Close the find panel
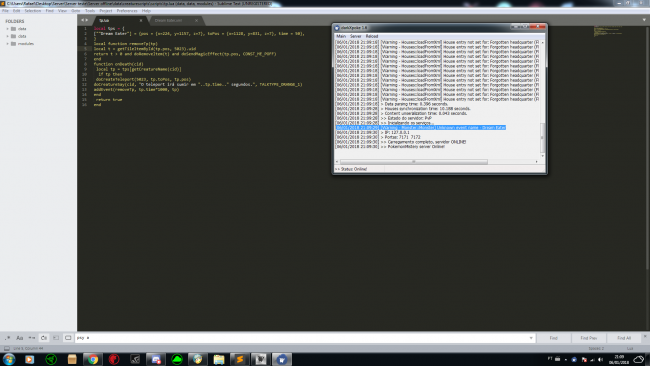This screenshot has width=650, height=366. coord(645,336)
